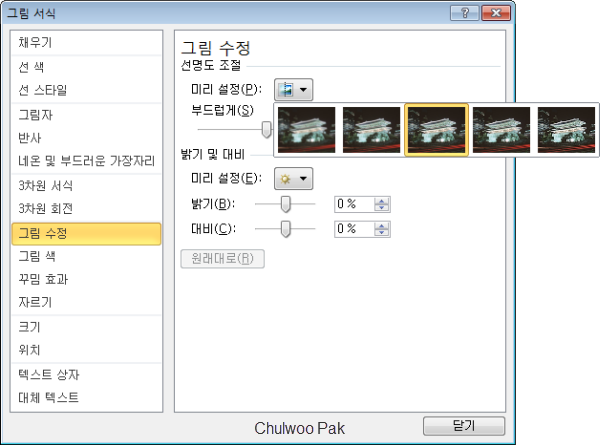
Task: Open the 채우기 category
Action: (86, 42)
